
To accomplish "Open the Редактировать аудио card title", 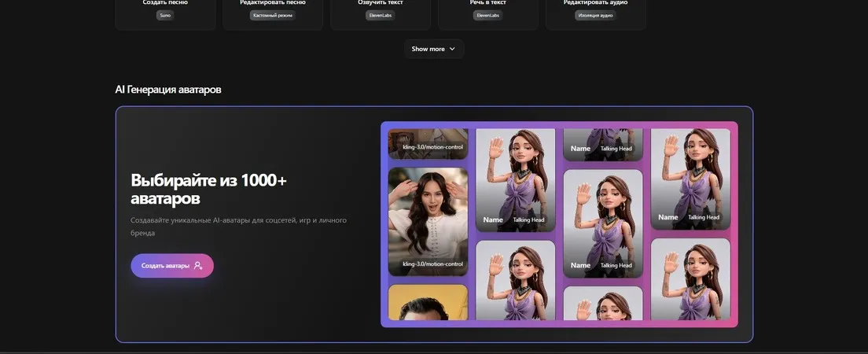I will [x=596, y=3].
